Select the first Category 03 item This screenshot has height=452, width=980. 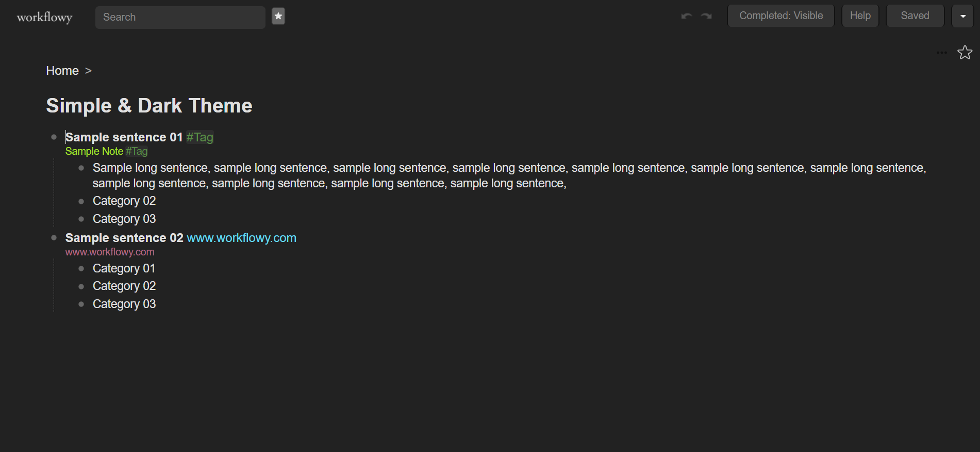[124, 219]
